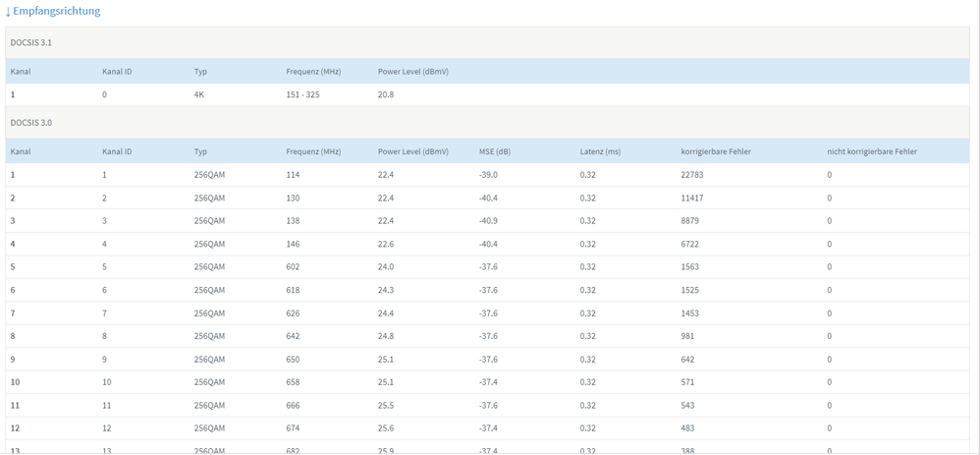The height and width of the screenshot is (455, 980).
Task: Click the 602 frequency cell
Action: [293, 267]
